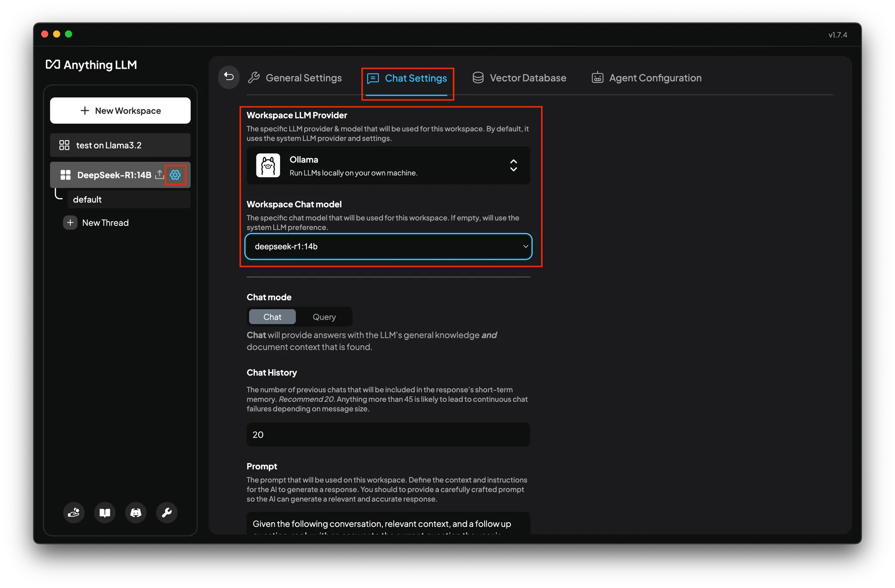Click the New Workspace button
Image resolution: width=895 pixels, height=588 pixels.
pyautogui.click(x=120, y=111)
